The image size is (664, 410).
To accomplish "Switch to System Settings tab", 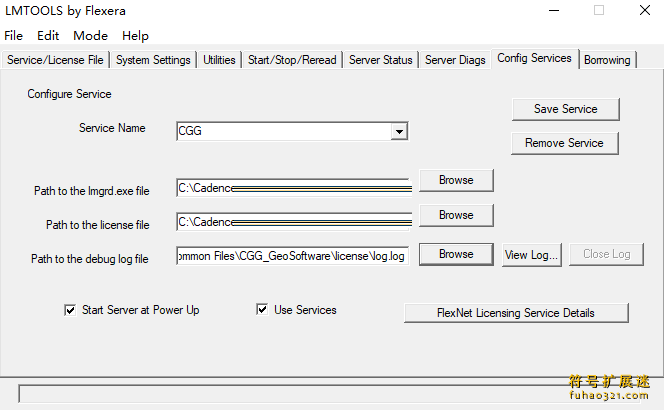I will point(153,60).
